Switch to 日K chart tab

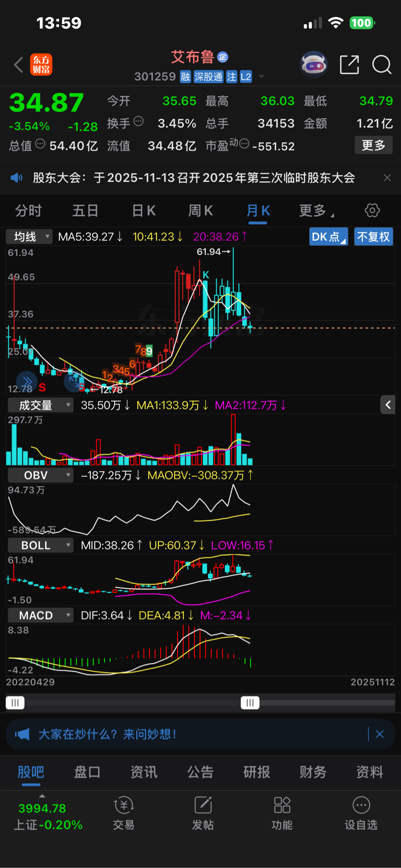coord(144,210)
